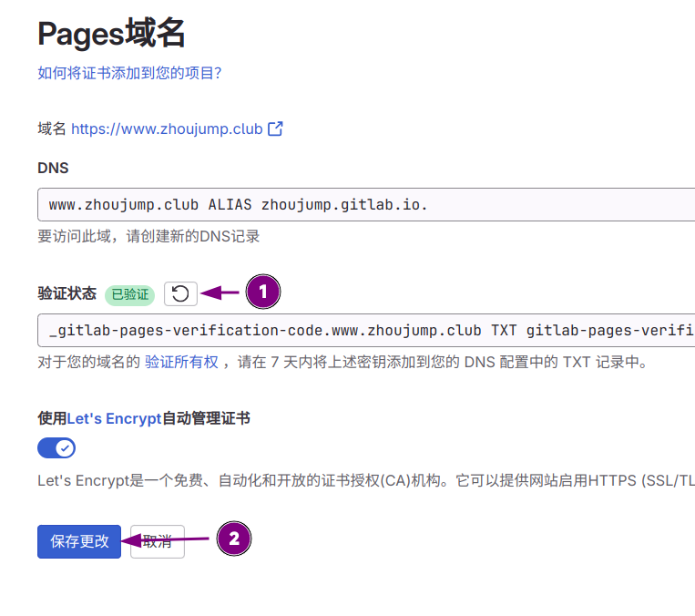The height and width of the screenshot is (616, 695).
Task: Open the Let's Encrypt link in heading
Action: [114, 418]
